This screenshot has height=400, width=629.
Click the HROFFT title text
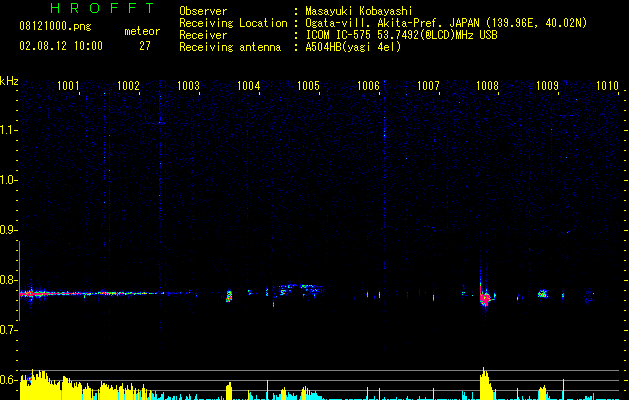[103, 8]
